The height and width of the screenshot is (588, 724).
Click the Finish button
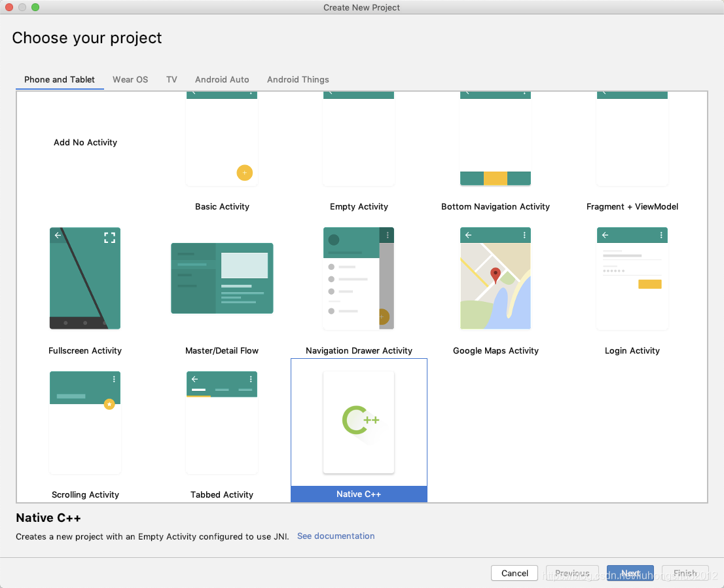[x=685, y=573]
